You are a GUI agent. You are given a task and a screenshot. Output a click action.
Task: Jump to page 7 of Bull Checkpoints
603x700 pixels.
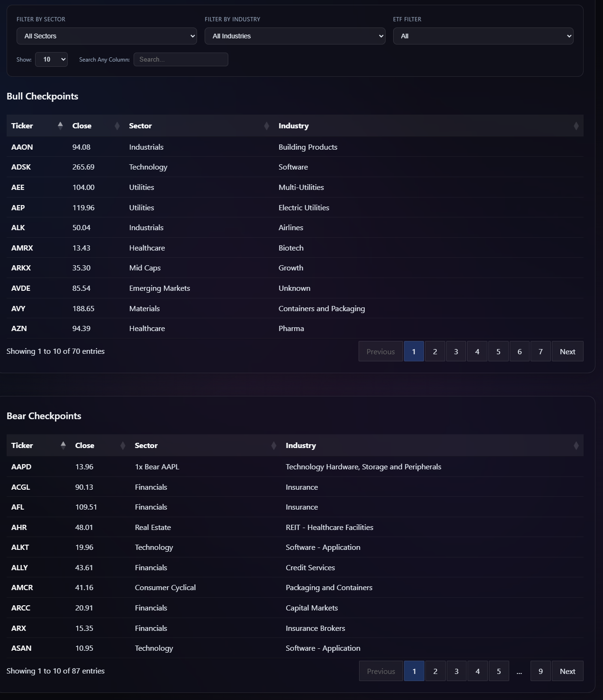coord(540,351)
